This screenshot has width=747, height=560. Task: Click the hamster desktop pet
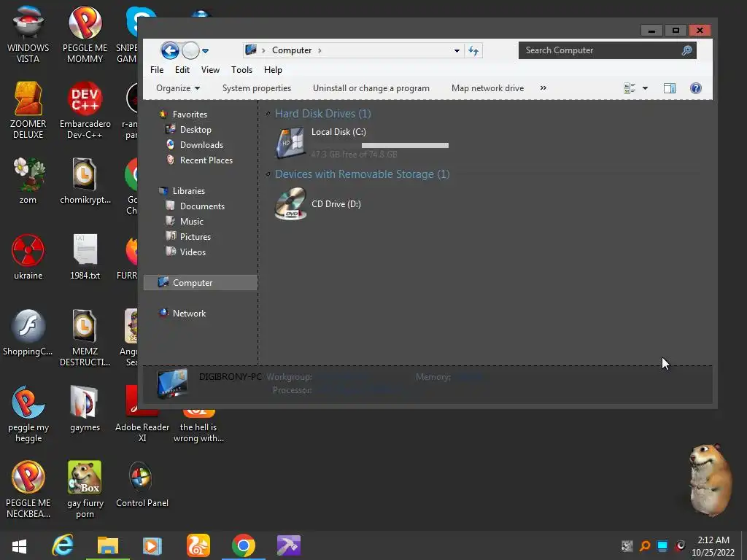click(x=711, y=480)
